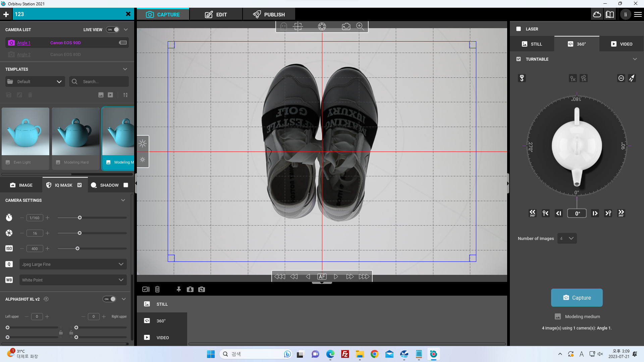Click the select-all checkbox icon below the preview
Viewport: 644px width, 362px height.
146,289
